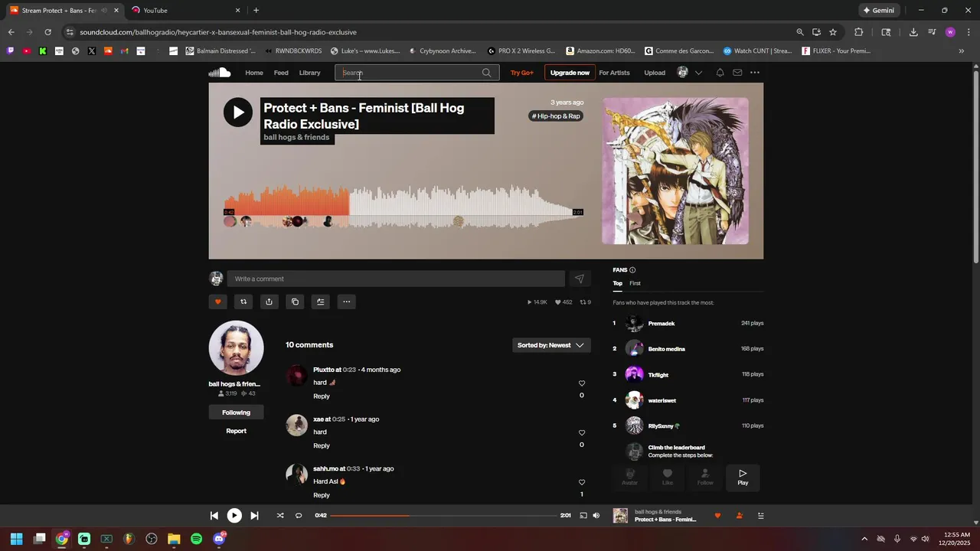Bookmark page with Chrome star icon

click(x=833, y=32)
